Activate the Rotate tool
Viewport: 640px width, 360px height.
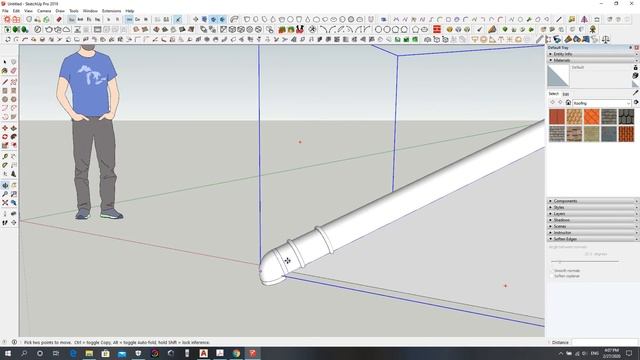coord(5,137)
